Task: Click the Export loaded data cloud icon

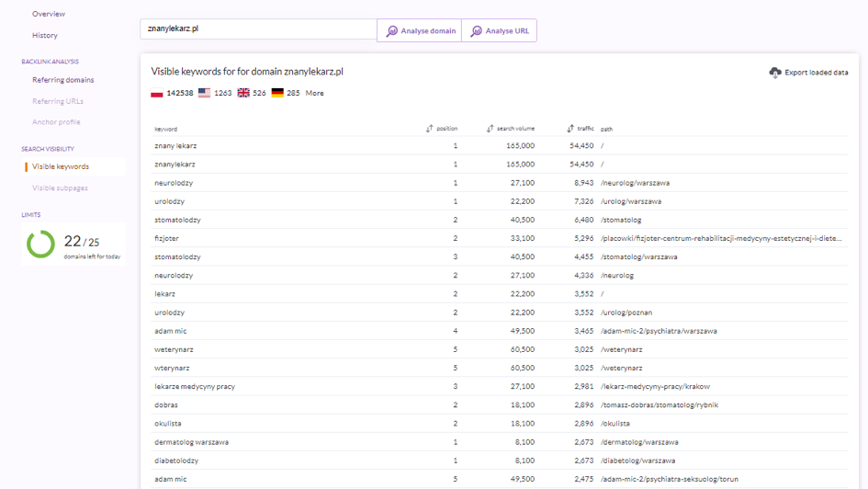Action: [x=775, y=73]
